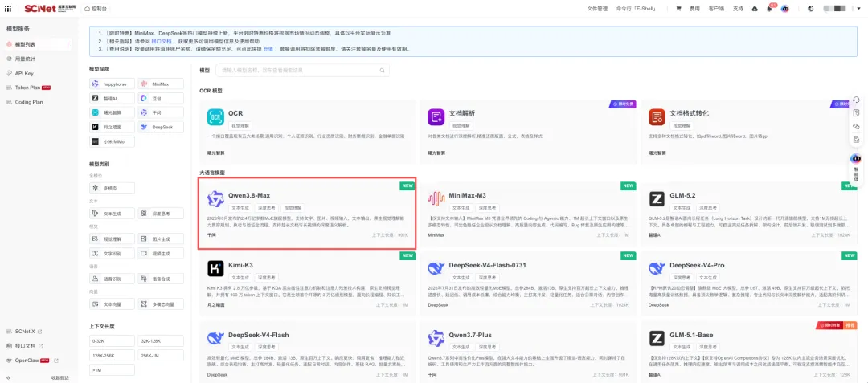
Task: Select 视频生成 category filter
Action: coord(161,253)
